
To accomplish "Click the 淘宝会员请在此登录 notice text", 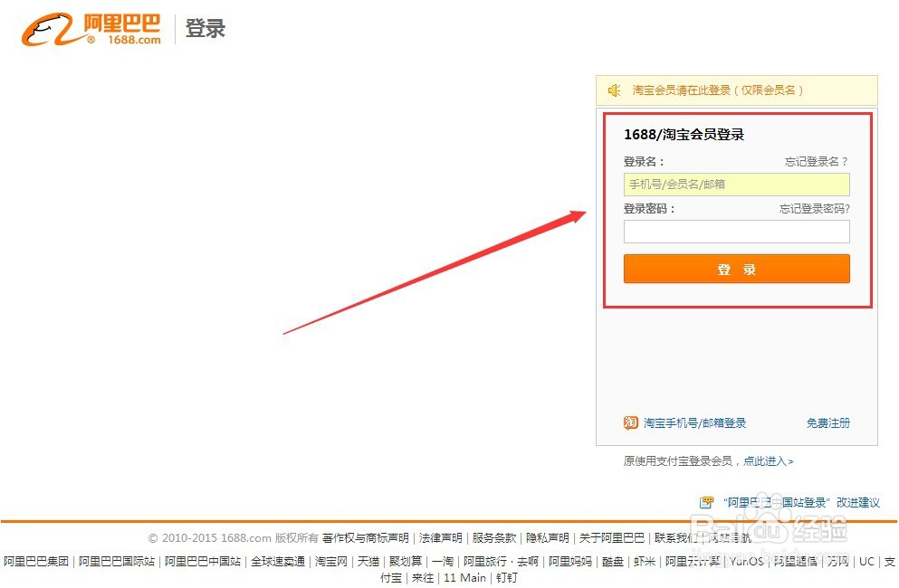I will (x=717, y=90).
